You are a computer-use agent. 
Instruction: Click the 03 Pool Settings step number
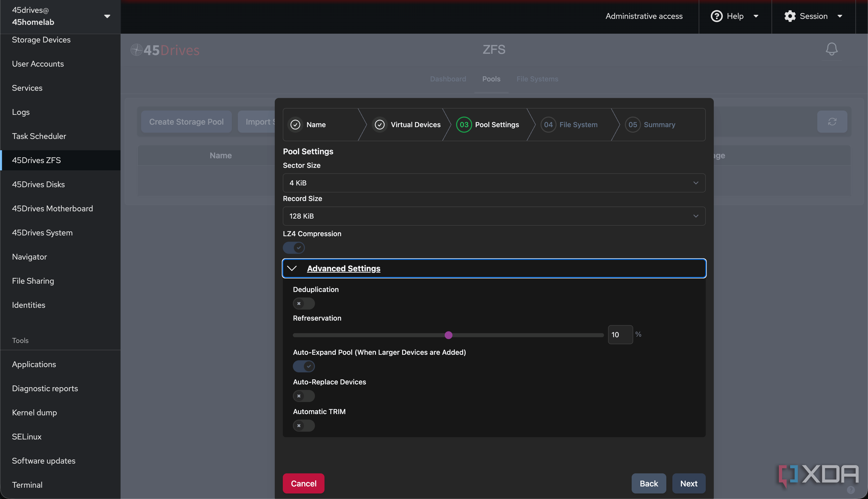[x=464, y=125]
